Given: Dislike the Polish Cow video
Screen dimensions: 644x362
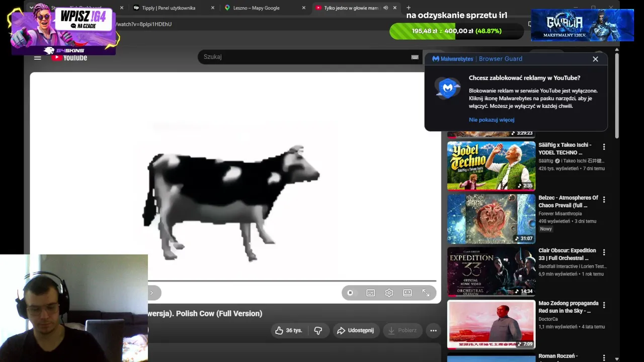Looking at the screenshot, I should coord(318,330).
